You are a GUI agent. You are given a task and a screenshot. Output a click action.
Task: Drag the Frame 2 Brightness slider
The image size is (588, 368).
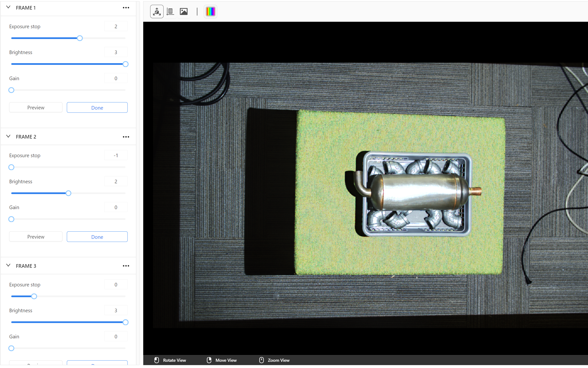pyautogui.click(x=68, y=193)
